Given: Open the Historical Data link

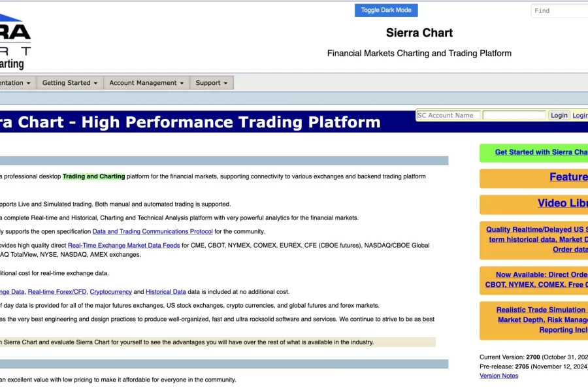Looking at the screenshot, I should 166,291.
